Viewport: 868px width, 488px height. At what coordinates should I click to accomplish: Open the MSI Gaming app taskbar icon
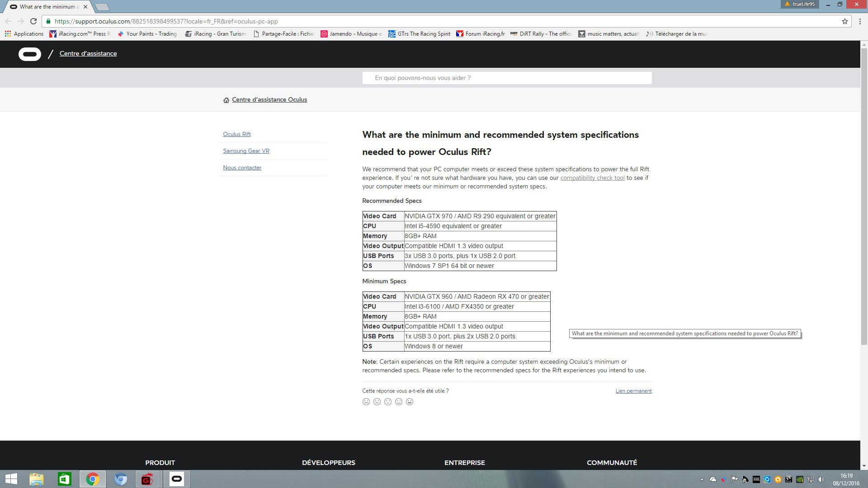(x=147, y=479)
